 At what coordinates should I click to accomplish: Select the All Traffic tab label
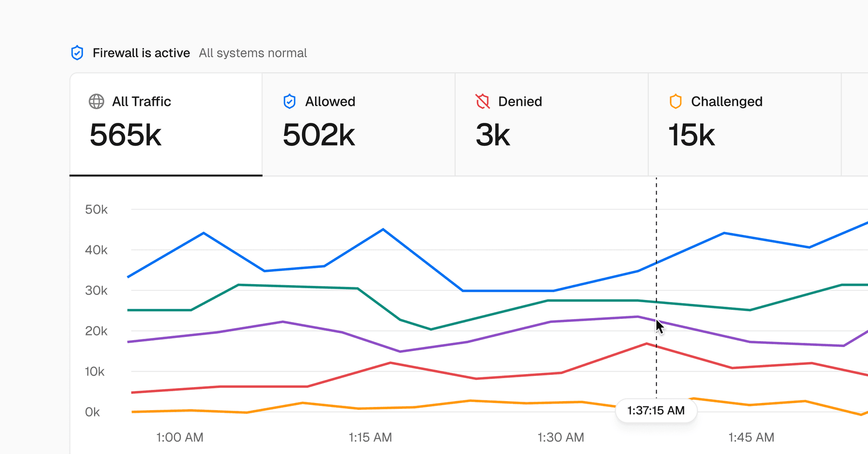[x=141, y=102]
